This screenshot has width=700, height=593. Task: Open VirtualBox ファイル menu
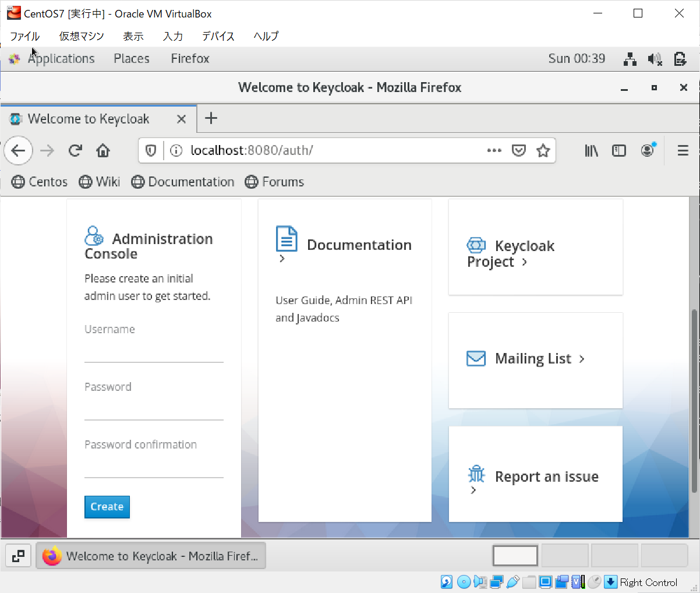[x=25, y=36]
